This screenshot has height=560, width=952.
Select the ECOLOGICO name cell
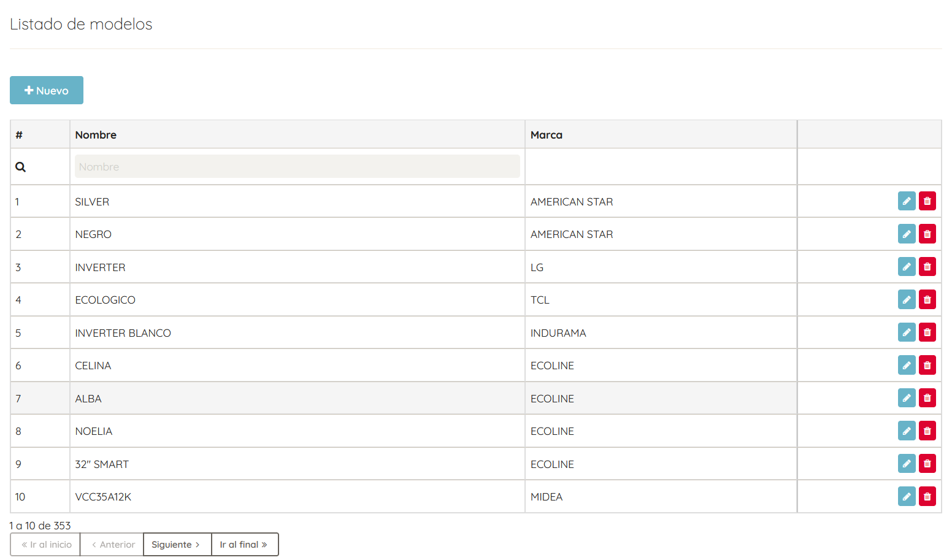(x=297, y=299)
